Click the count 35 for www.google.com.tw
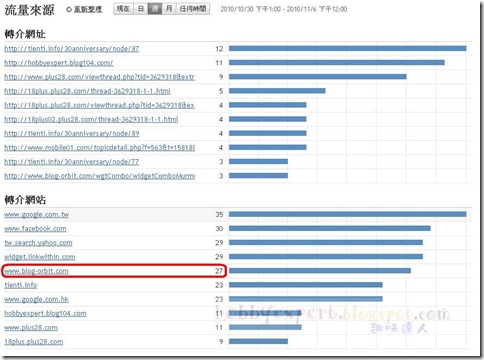The image size is (484, 360). coord(219,214)
